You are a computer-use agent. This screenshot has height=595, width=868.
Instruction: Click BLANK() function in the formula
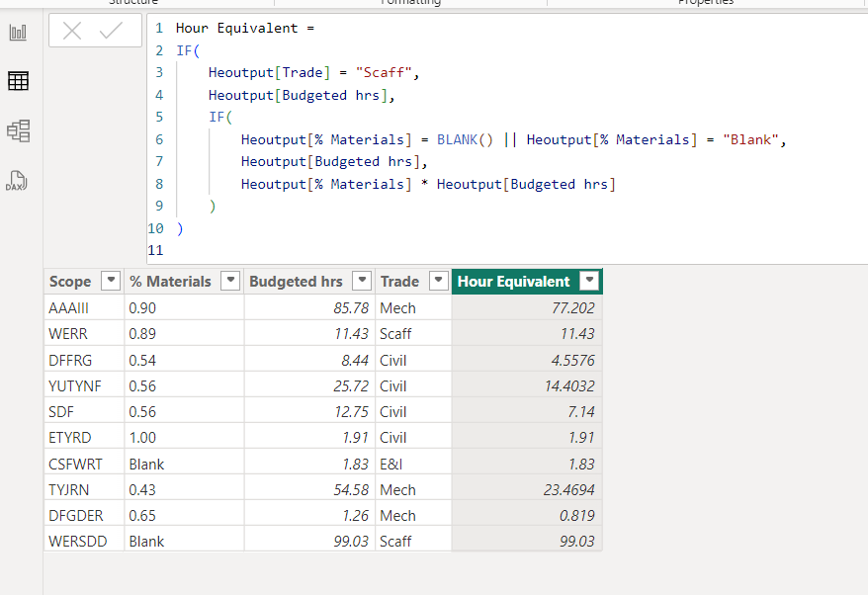(x=465, y=139)
